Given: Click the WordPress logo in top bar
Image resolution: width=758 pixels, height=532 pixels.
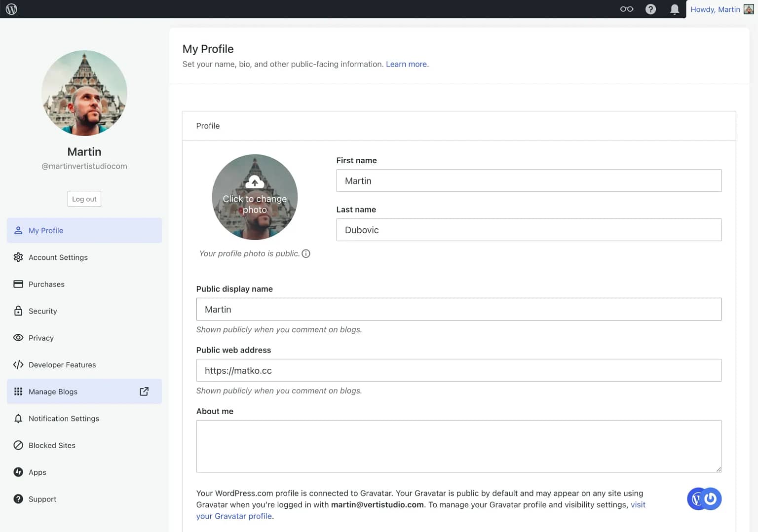Looking at the screenshot, I should point(11,9).
